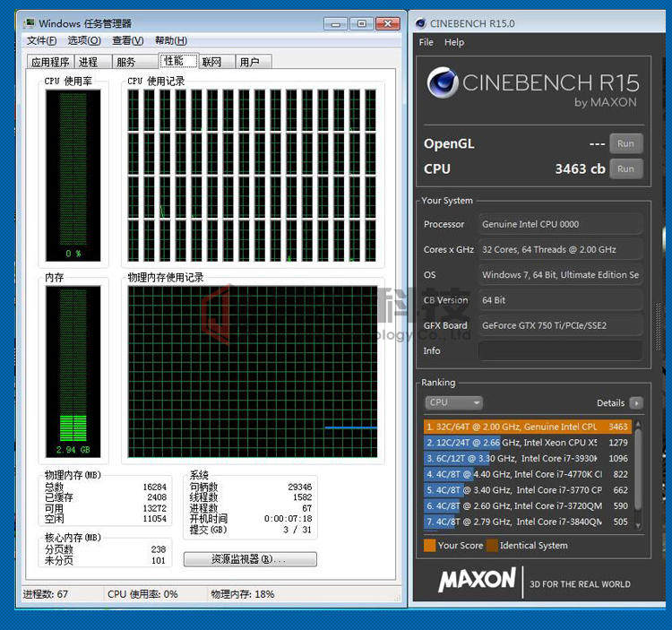Select the 性能 tab
672x630 pixels.
(178, 61)
